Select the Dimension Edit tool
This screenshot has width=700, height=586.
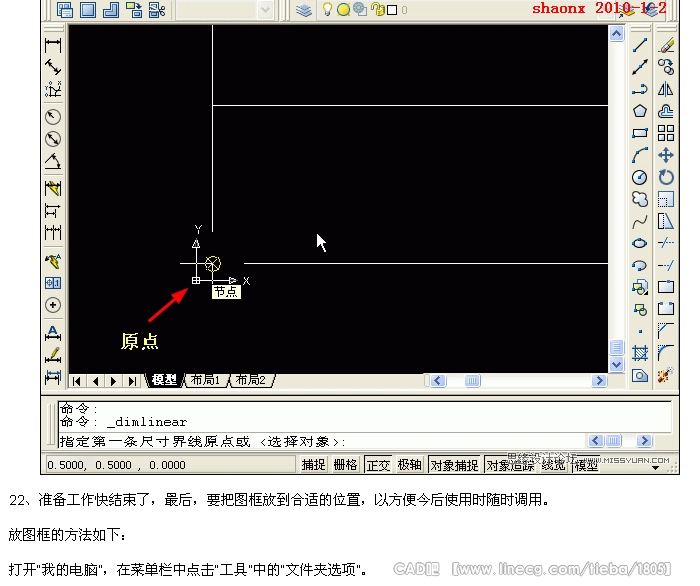click(53, 333)
